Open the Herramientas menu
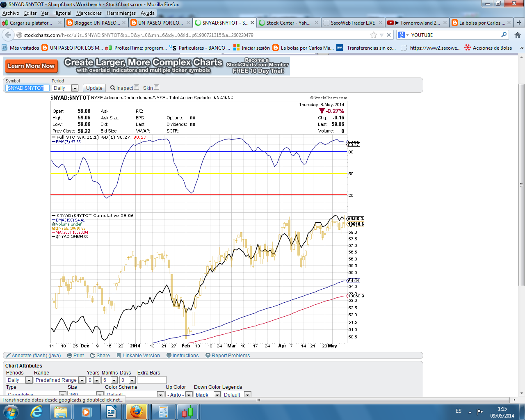The image size is (525, 420). 121,13
